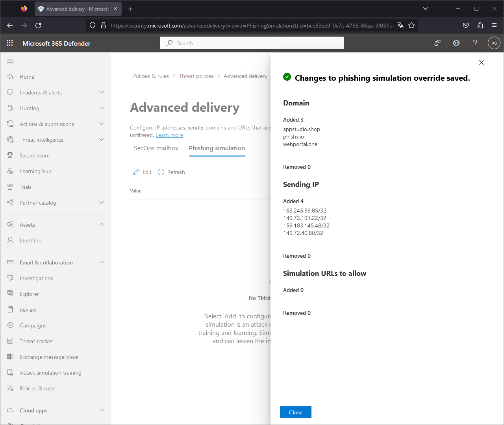Bookmark this page with the star
The image size is (504, 425).
click(411, 25)
